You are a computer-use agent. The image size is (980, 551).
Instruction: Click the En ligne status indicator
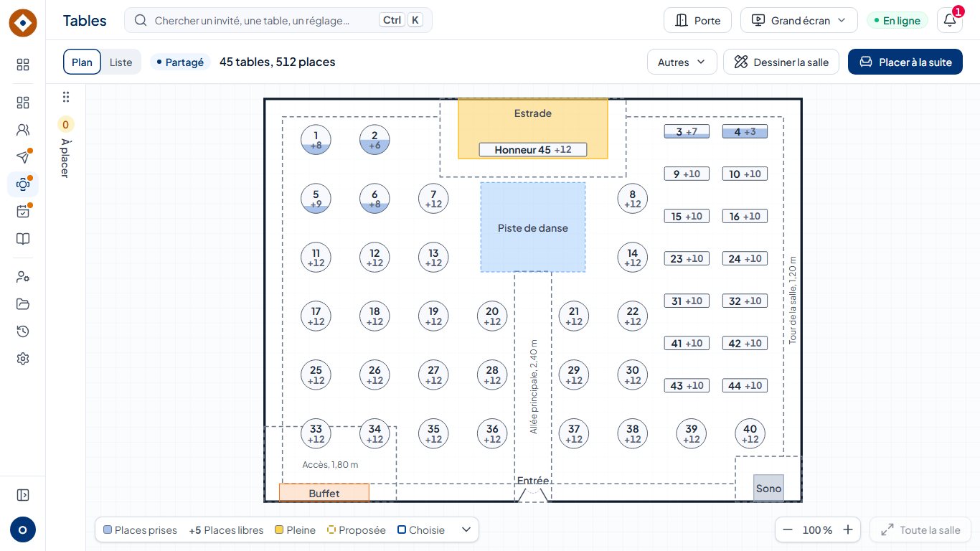(x=897, y=21)
